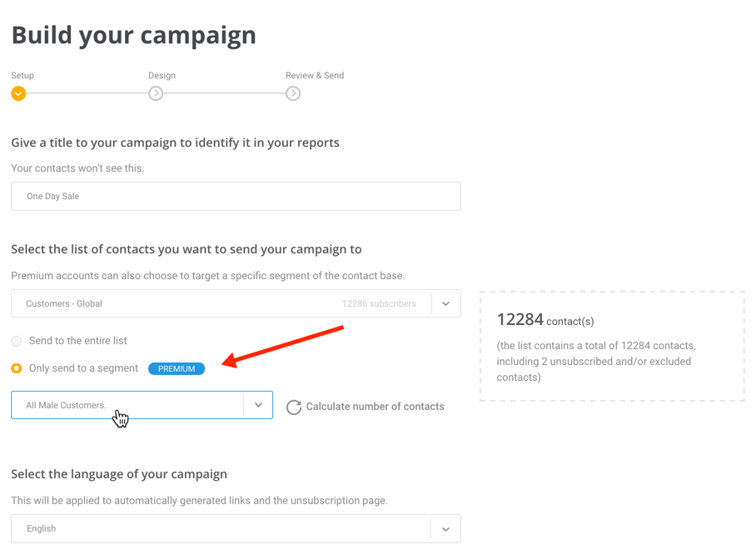Click 'Calculate number of contacts'
This screenshot has width=756, height=560.
375,407
